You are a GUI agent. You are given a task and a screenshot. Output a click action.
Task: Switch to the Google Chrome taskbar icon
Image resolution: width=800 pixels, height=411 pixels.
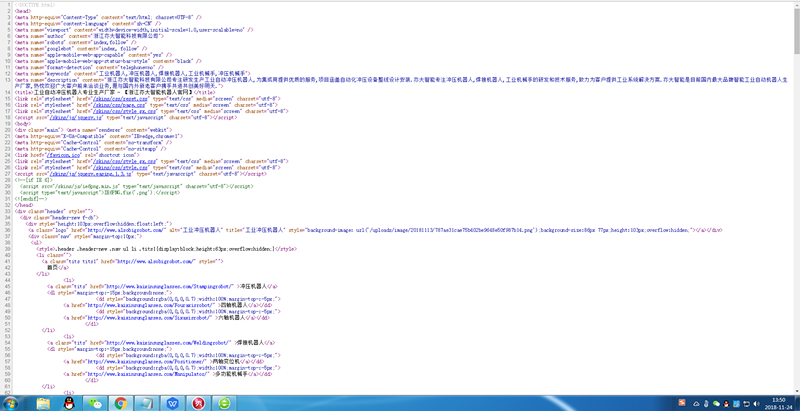121,402
